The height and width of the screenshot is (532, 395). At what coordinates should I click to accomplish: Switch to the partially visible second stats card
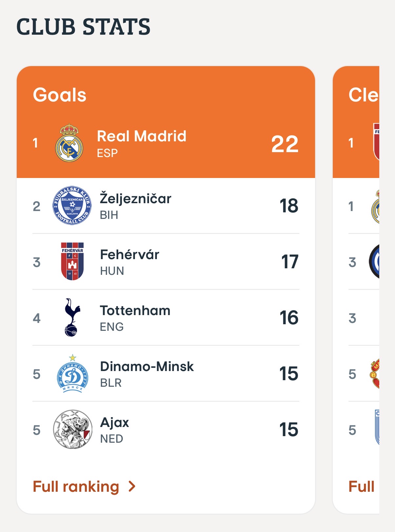point(356,290)
